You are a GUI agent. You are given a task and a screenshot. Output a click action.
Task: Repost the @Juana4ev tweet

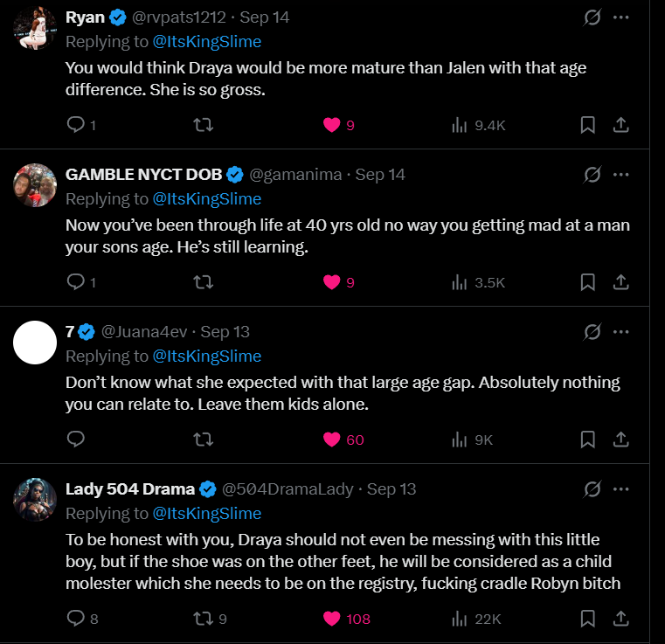click(x=203, y=440)
